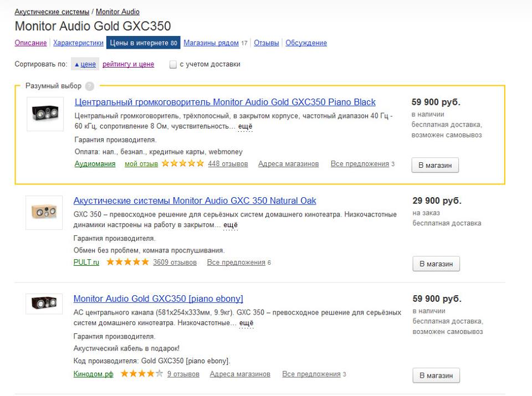Click the piano ebony speaker thumbnail
This screenshot has width=532, height=396.
44,303
